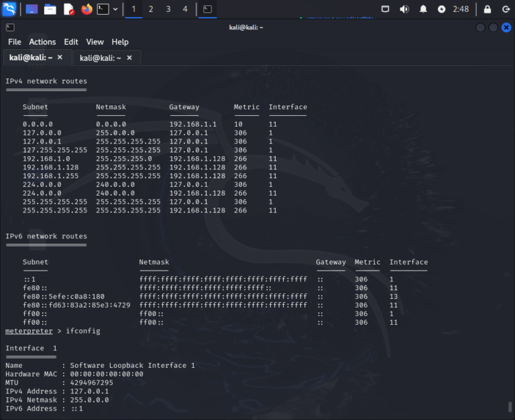The image size is (515, 420).
Task: Click the text editor launcher icon
Action: pyautogui.click(x=68, y=9)
